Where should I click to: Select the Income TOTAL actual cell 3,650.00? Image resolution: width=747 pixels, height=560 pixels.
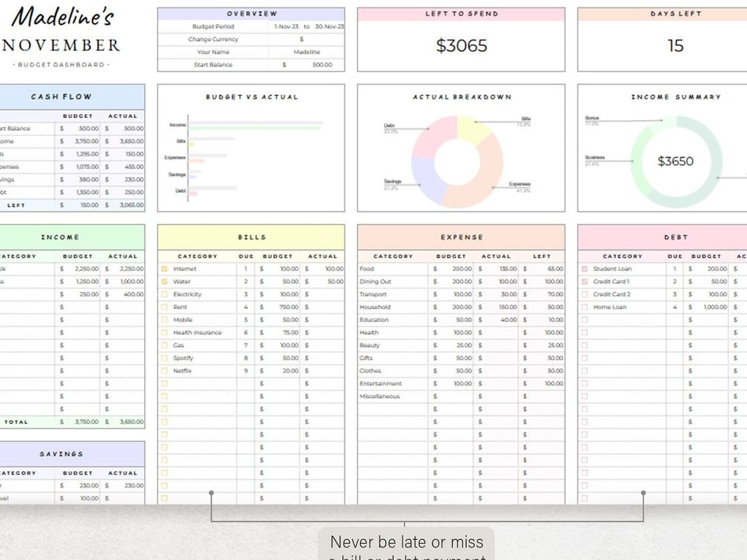[123, 422]
